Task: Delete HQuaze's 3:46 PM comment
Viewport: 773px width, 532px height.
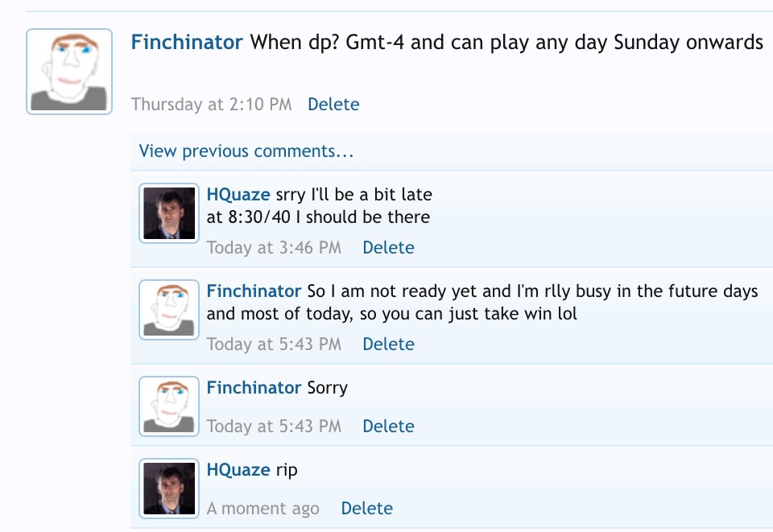Action: click(x=388, y=247)
